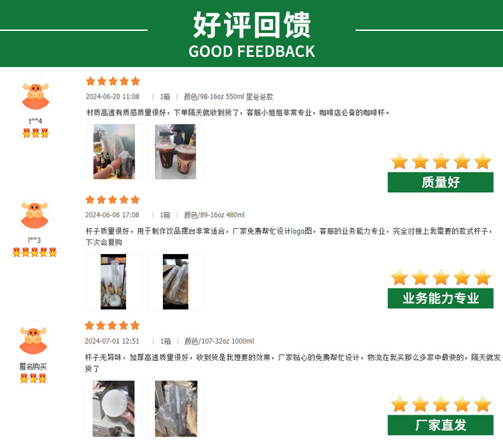The image size is (503, 448).
Task: Click the green 业务能力专业 badge
Action: tap(441, 298)
